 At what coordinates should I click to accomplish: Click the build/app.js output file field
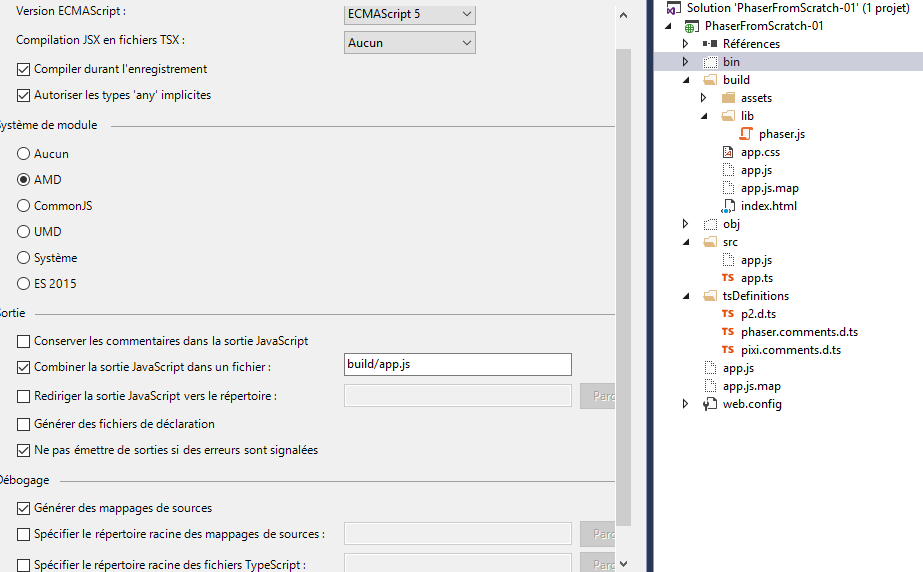point(457,365)
